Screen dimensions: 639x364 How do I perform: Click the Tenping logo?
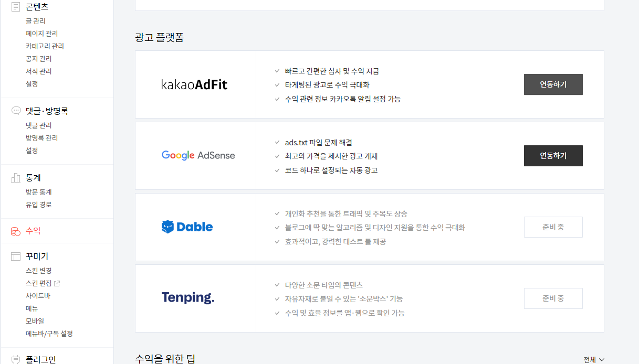tap(187, 298)
